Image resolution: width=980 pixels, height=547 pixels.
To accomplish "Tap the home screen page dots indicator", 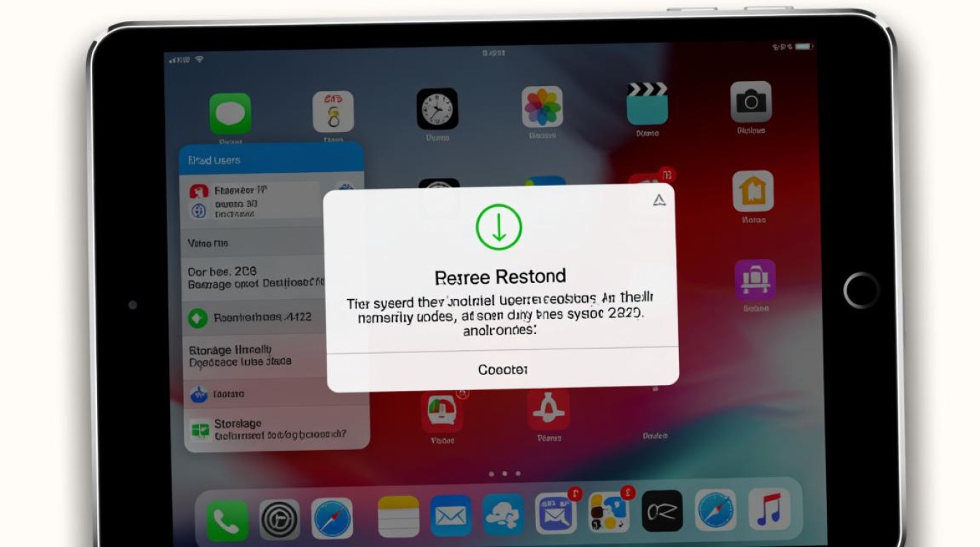I will pos(502,474).
